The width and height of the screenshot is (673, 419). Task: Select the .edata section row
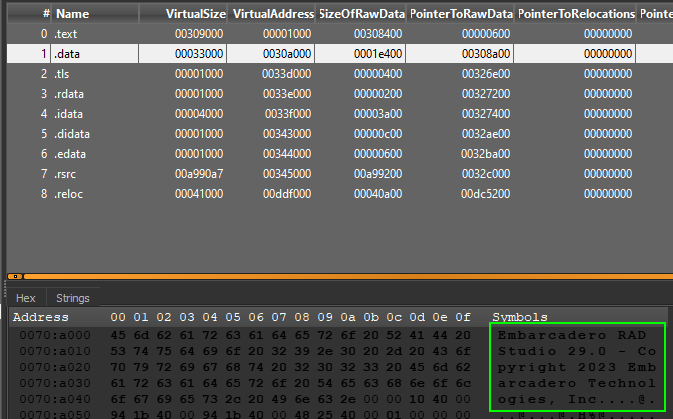[x=340, y=154]
